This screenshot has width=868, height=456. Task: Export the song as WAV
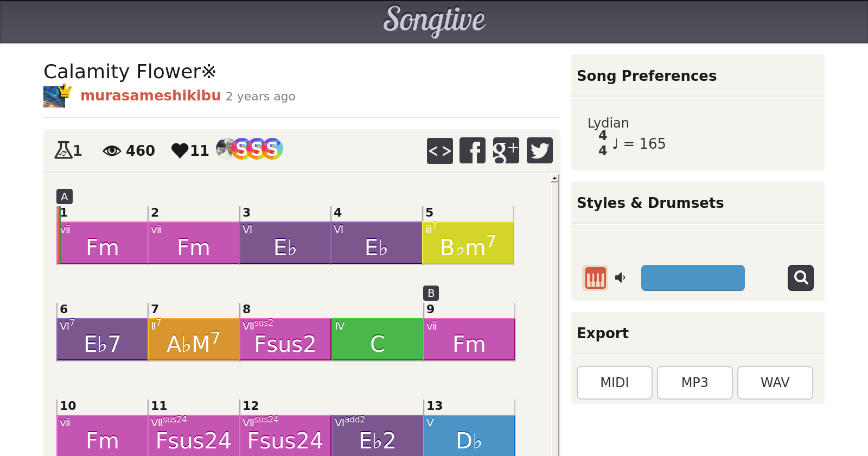(775, 383)
